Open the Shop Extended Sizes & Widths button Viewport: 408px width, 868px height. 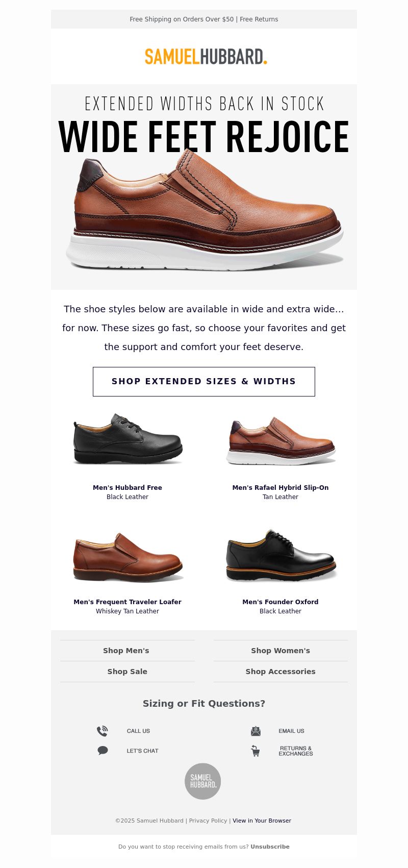(204, 382)
